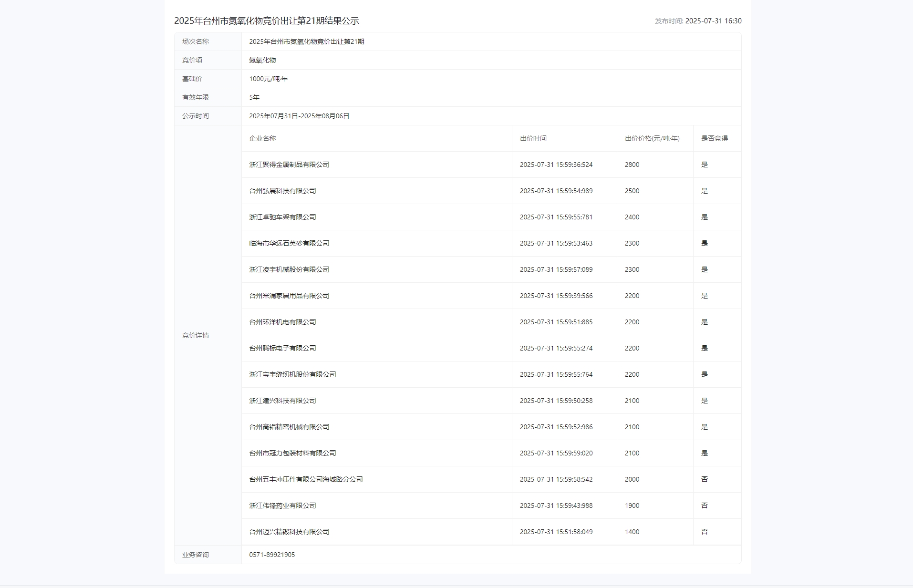913x588 pixels.
Task: Click the 竞价详情 label cell
Action: tap(195, 335)
